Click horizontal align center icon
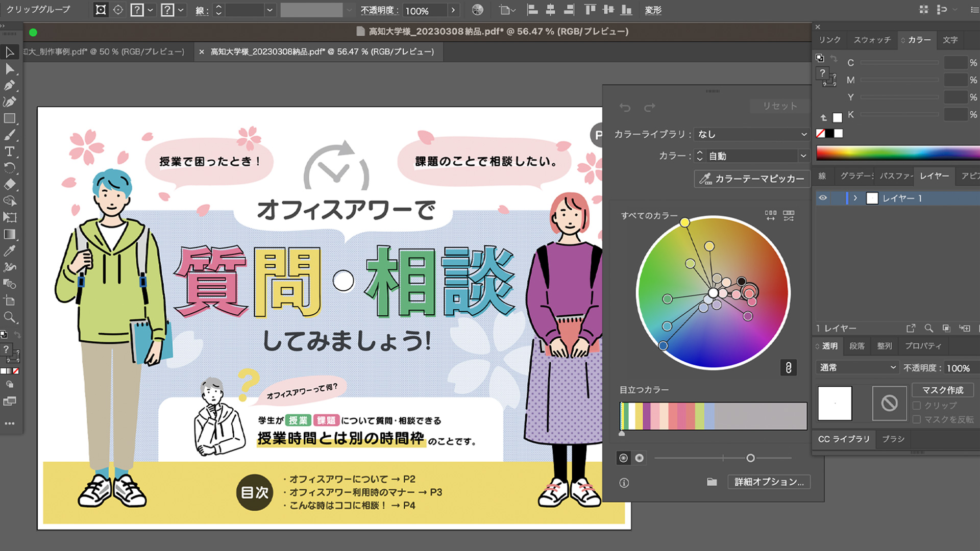 pos(551,10)
